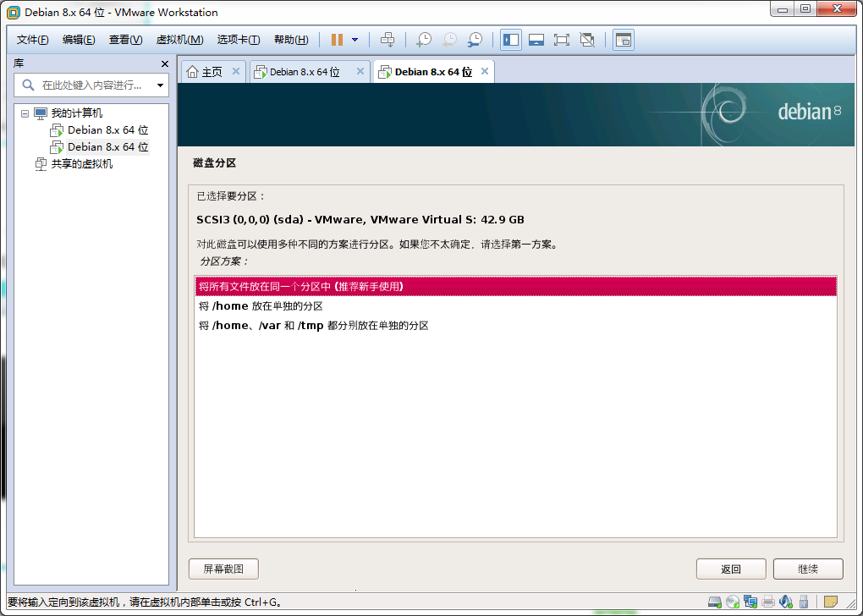The height and width of the screenshot is (616, 863).
Task: Click the 继续 button
Action: [x=808, y=569]
